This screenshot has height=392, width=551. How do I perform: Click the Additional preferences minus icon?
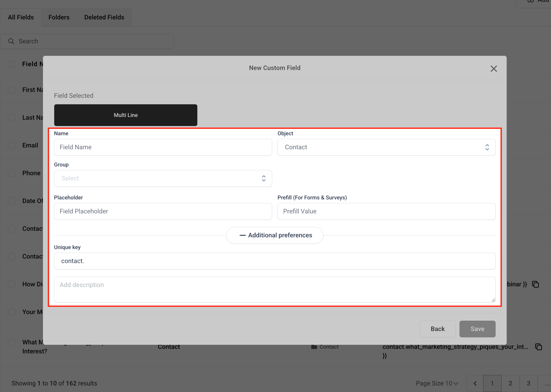coord(243,235)
